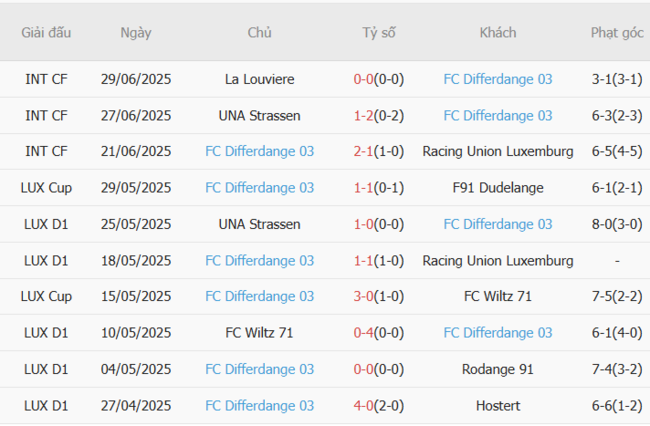Viewport: 650px width, 426px height.
Task: Click the 04/05/2025 match date
Action: pos(136,370)
